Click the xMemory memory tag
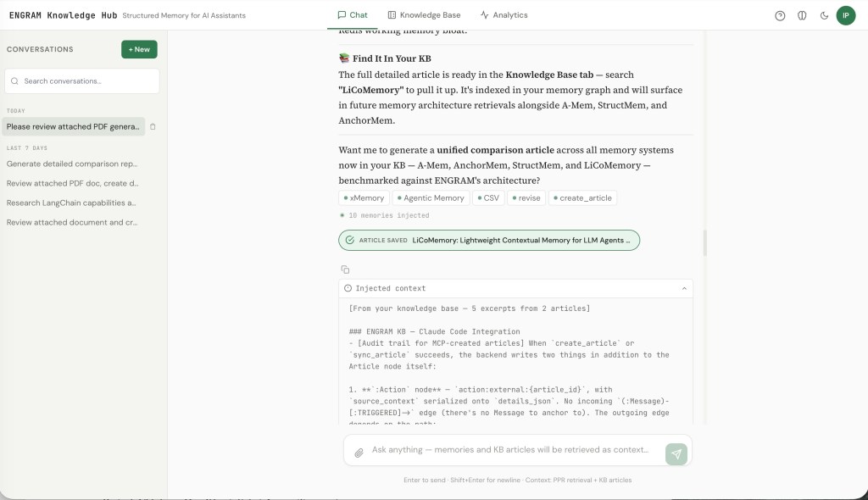This screenshot has width=868, height=500. (364, 198)
